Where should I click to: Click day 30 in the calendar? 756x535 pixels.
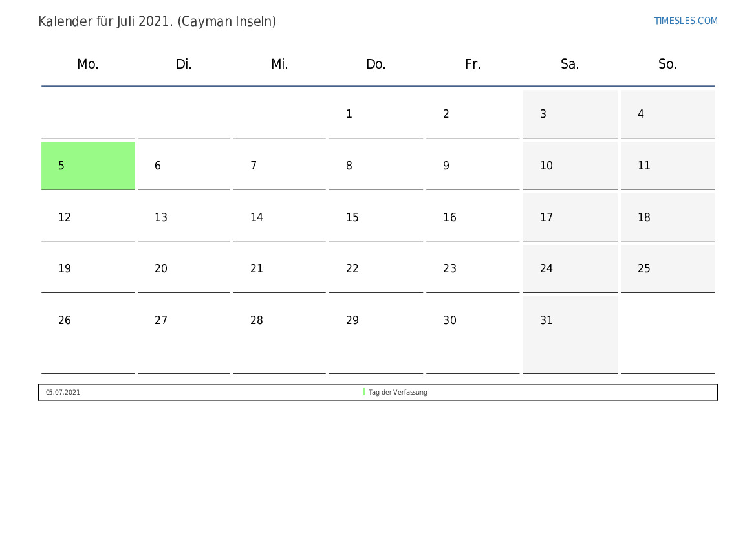point(473,335)
